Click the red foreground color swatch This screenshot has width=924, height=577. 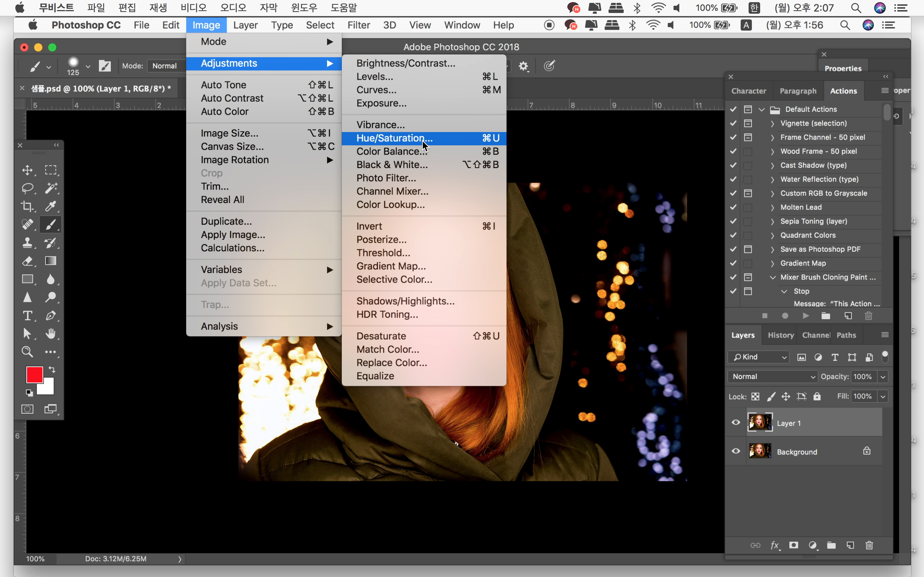pyautogui.click(x=34, y=374)
